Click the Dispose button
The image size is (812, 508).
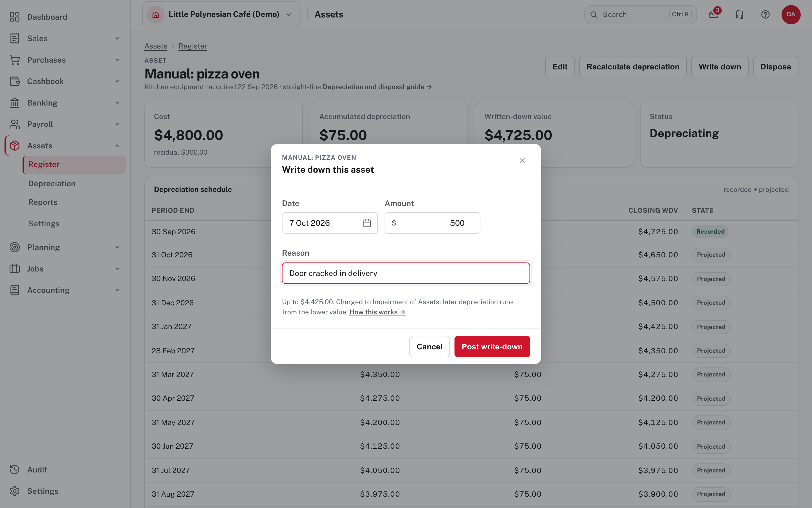coord(775,67)
